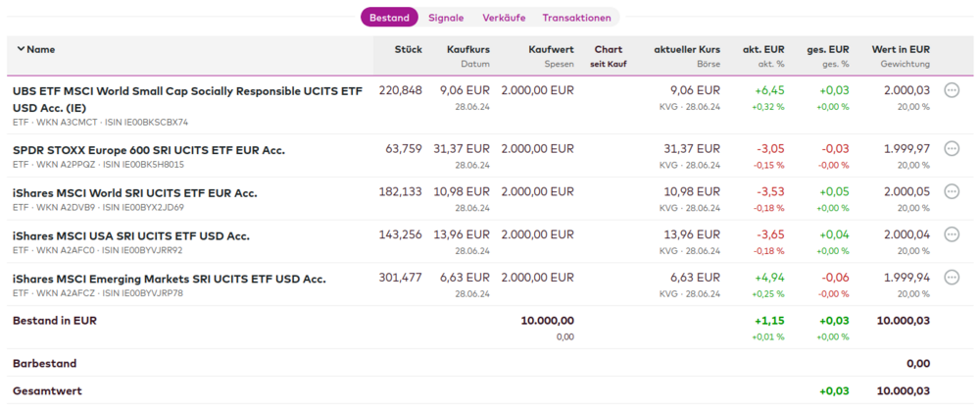
Task: Open iShares MSCI World SRI ETF link
Action: [134, 193]
